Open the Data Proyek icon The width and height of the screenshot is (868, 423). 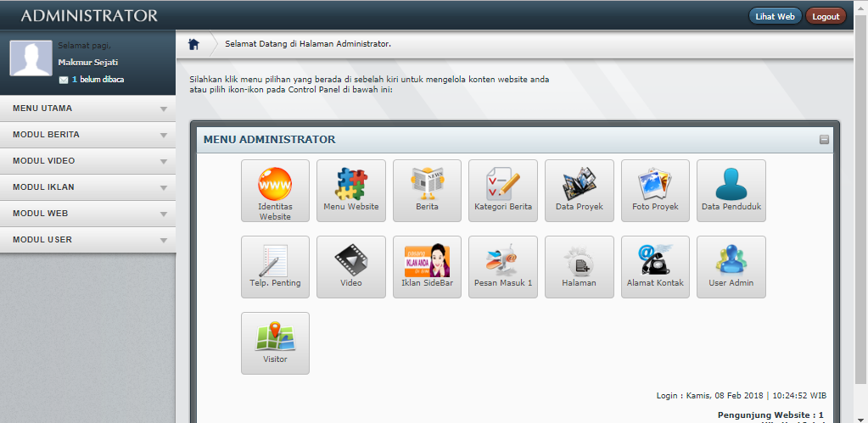click(x=580, y=190)
